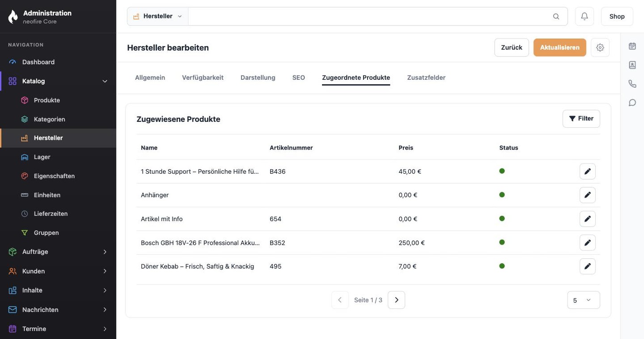Switch to the Darstellung tab

[x=258, y=77]
